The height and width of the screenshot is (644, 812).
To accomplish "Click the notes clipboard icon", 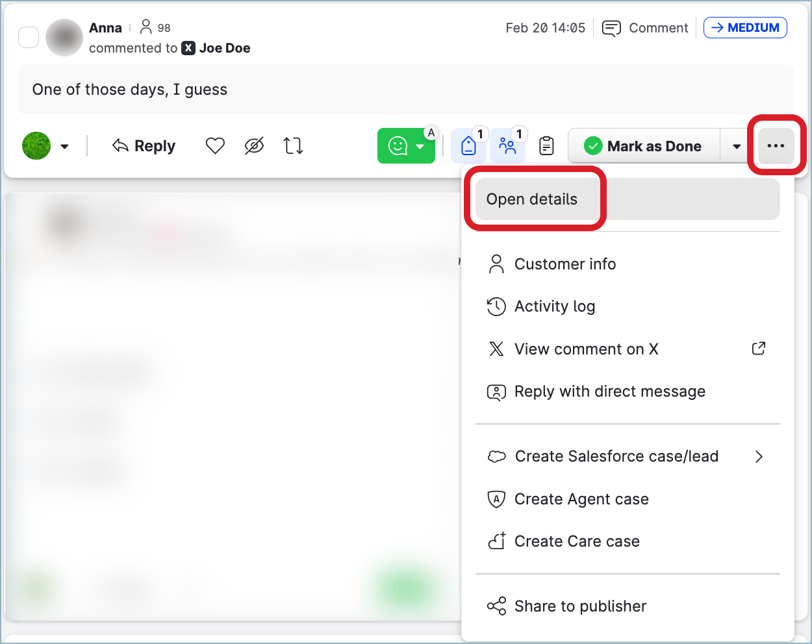I will (547, 146).
